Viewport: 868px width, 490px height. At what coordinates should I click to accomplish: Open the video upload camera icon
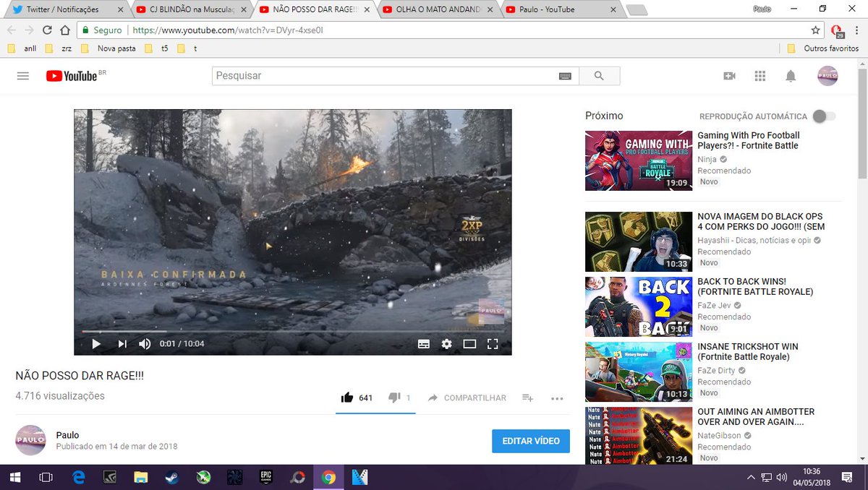tap(729, 76)
